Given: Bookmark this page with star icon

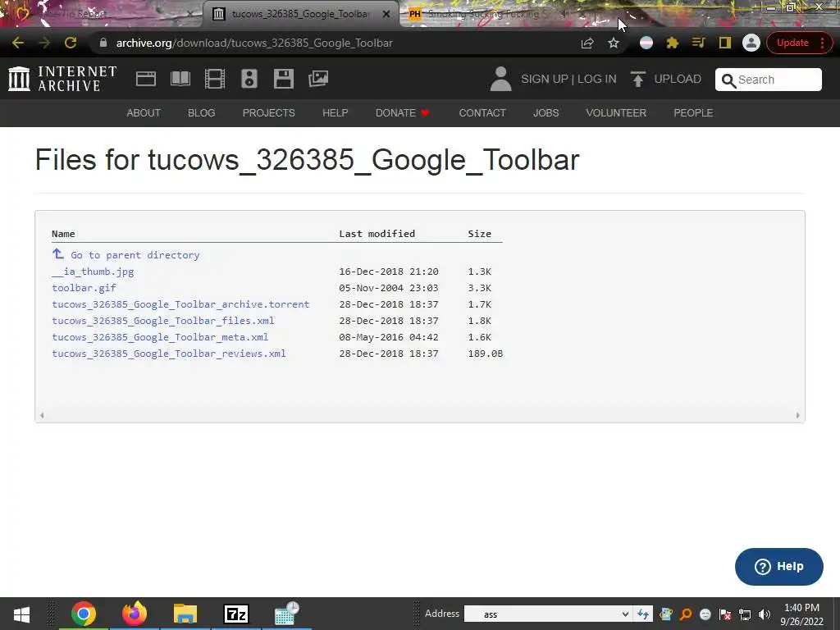Looking at the screenshot, I should tap(614, 43).
